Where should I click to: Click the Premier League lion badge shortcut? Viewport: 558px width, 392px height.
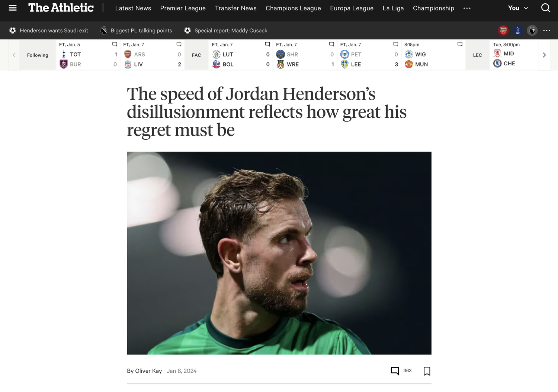tap(532, 30)
